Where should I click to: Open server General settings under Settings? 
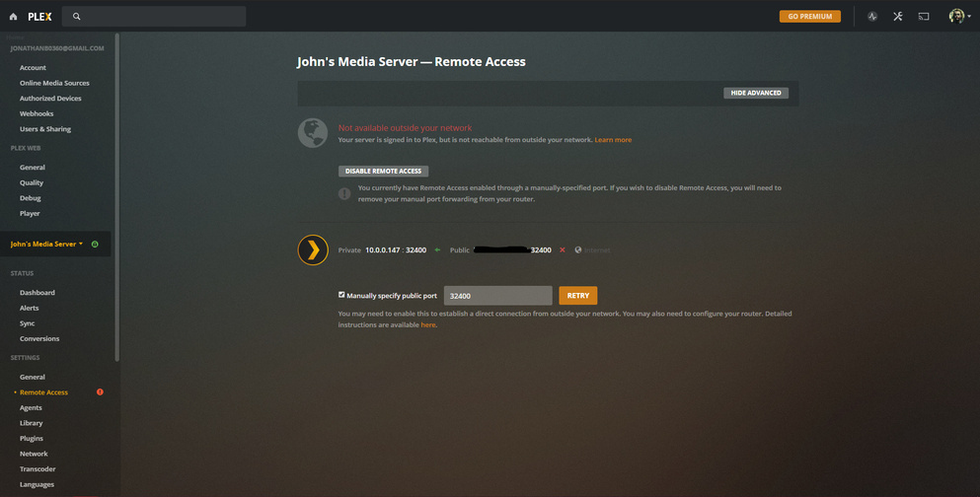(32, 377)
